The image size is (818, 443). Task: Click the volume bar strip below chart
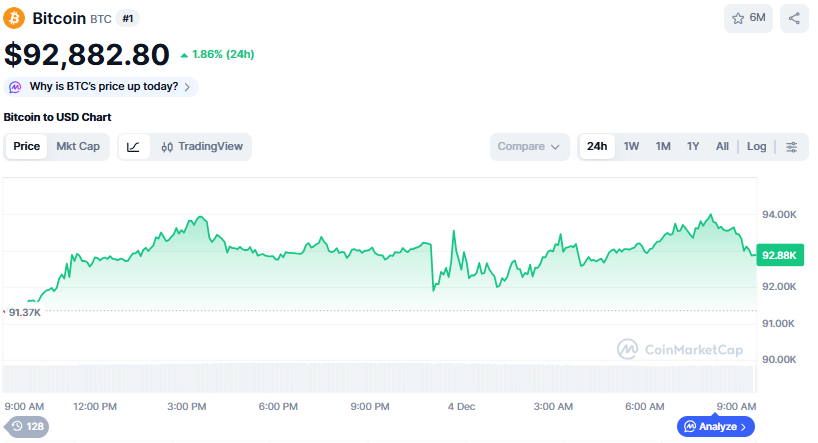click(378, 378)
